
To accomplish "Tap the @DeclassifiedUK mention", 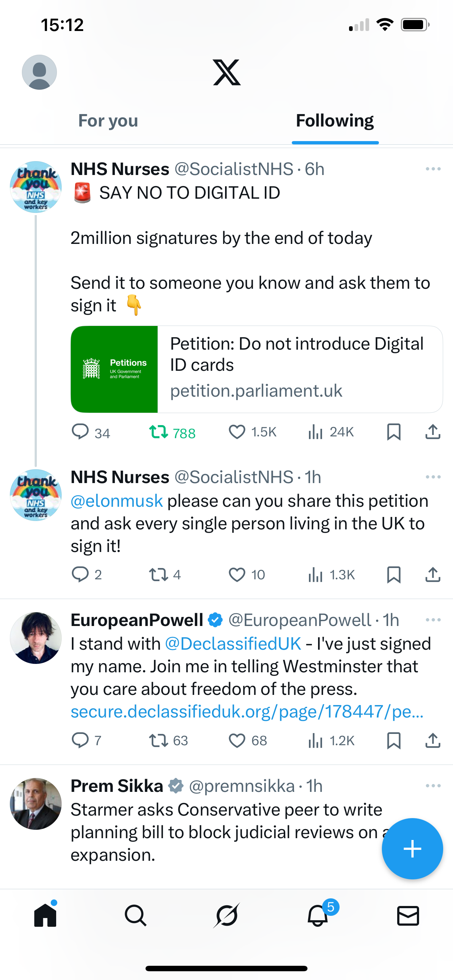I will [233, 644].
